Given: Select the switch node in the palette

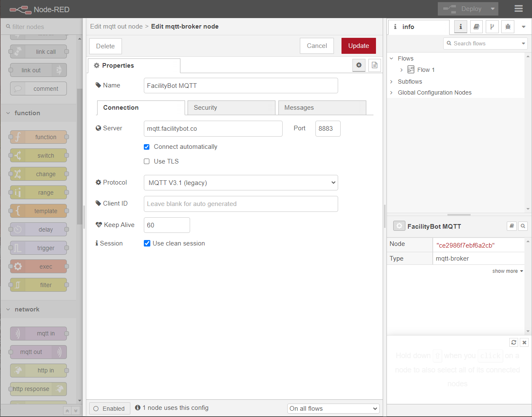Looking at the screenshot, I should (39, 156).
